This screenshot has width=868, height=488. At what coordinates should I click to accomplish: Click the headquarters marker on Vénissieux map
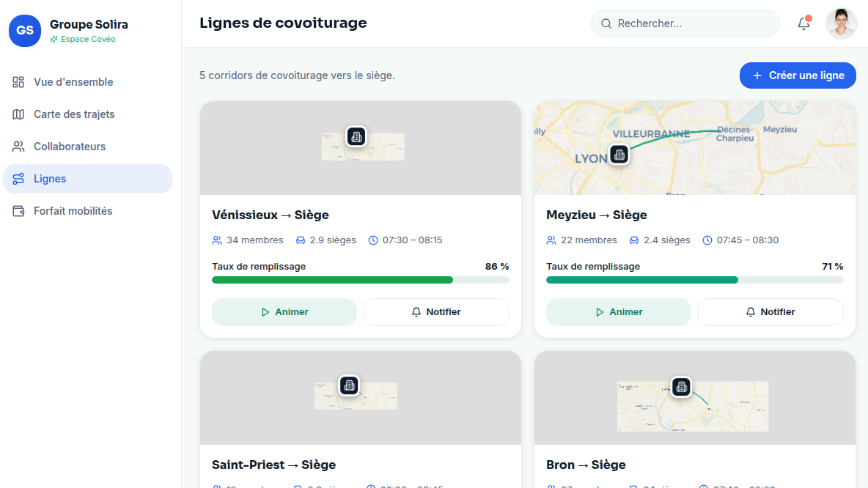pyautogui.click(x=356, y=136)
